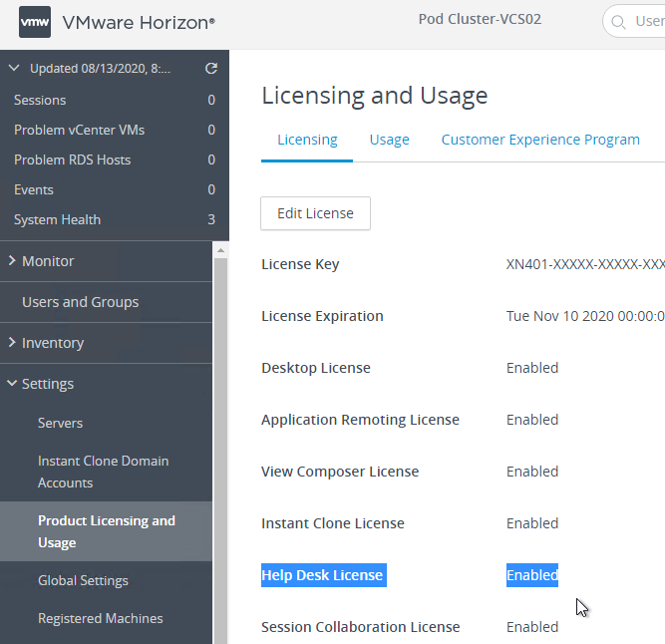Click the highlighted Enabled value for Help Desk
The height and width of the screenshot is (644, 665).
tap(532, 575)
